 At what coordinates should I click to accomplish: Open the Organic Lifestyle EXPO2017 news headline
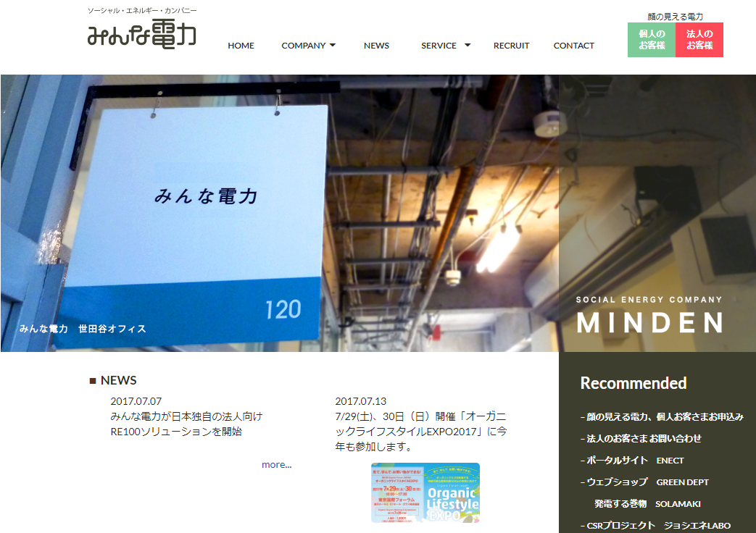click(x=420, y=432)
